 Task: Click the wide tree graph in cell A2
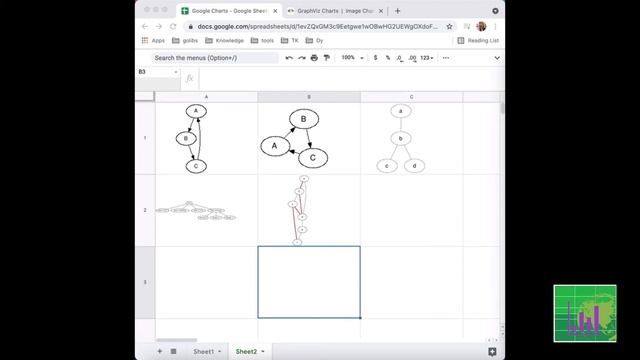196,211
